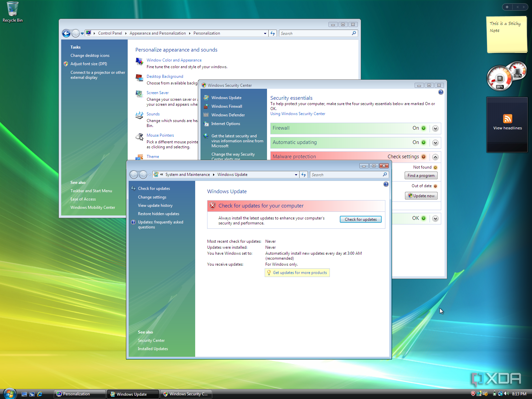Open the Windows Update help question mark
This screenshot has height=399, width=532.
(x=386, y=184)
